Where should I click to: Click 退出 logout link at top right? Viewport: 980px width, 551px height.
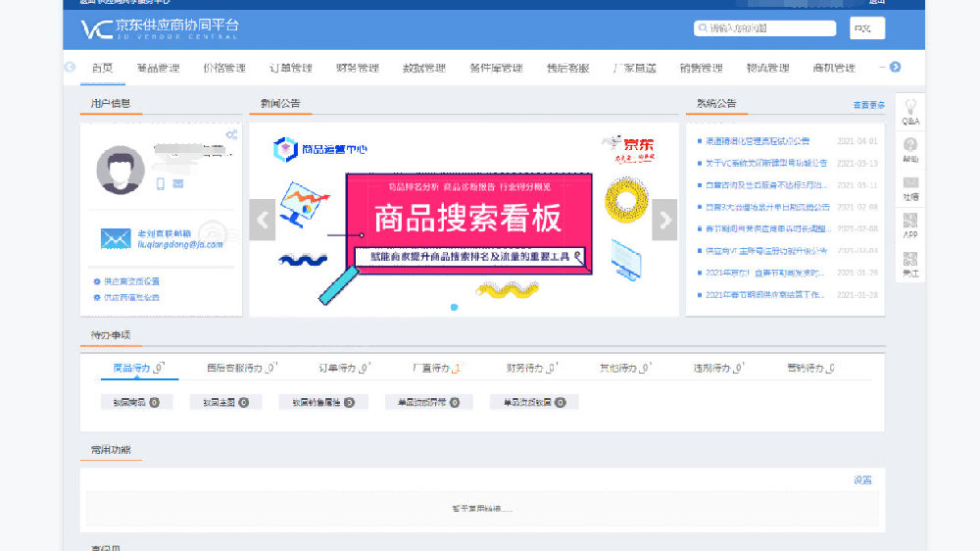tap(877, 2)
